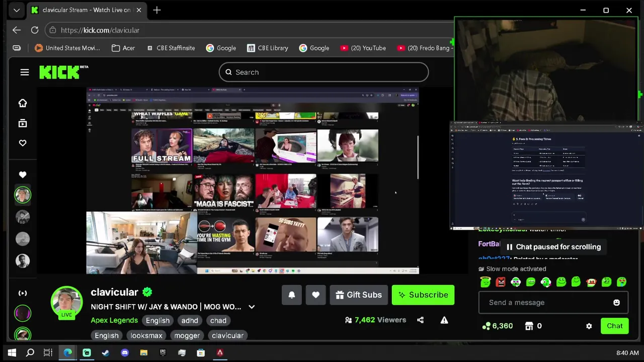The height and width of the screenshot is (362, 644).
Task: Click the adhd tag
Action: [190, 320]
